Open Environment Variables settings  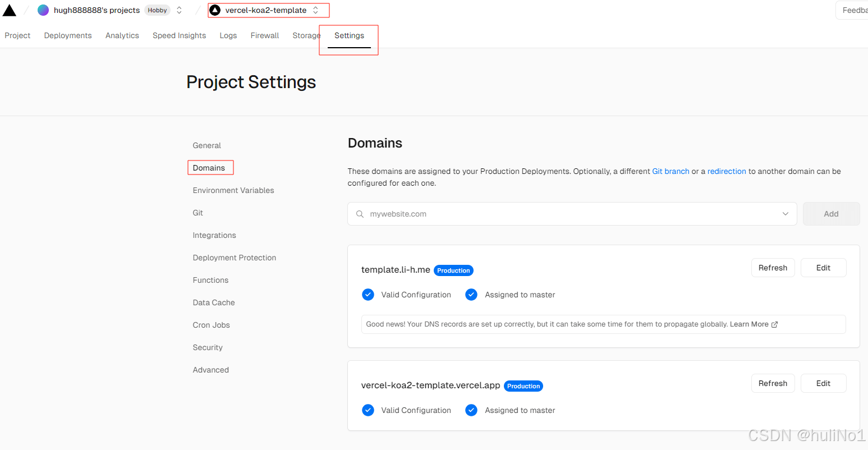233,190
